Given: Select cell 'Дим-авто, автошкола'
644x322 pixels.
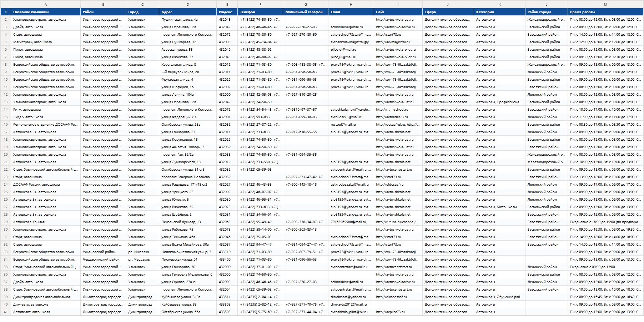Looking at the screenshot, I should 46,305.
